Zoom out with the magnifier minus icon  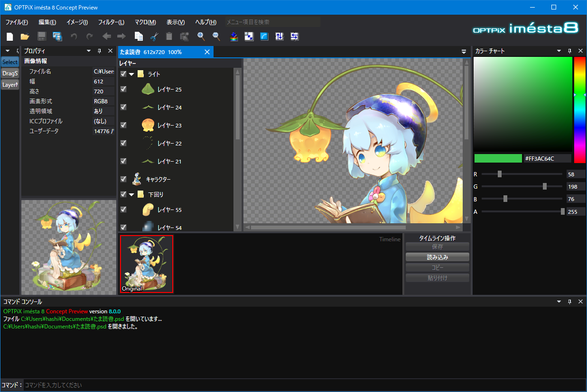click(216, 36)
